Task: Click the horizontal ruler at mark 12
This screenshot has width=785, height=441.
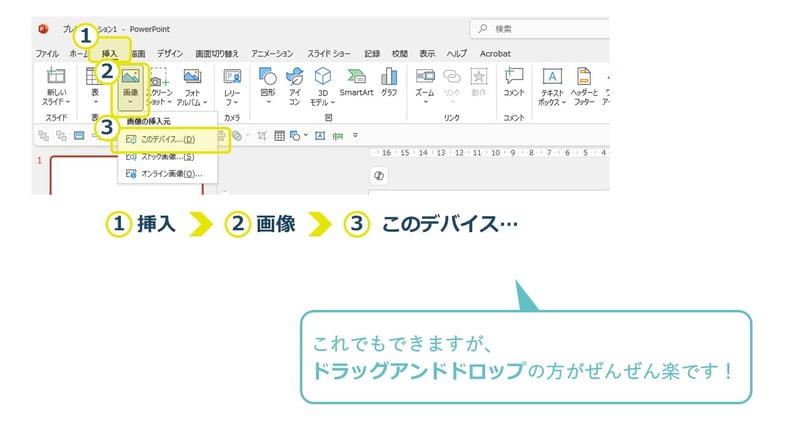Action: coord(459,153)
